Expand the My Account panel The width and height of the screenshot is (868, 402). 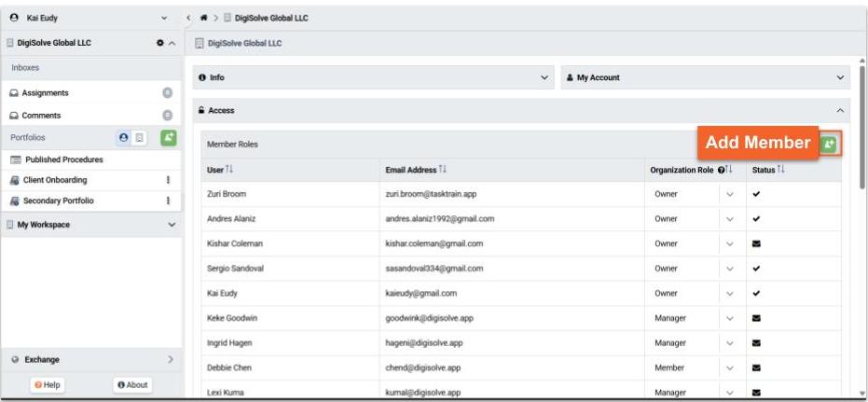705,77
